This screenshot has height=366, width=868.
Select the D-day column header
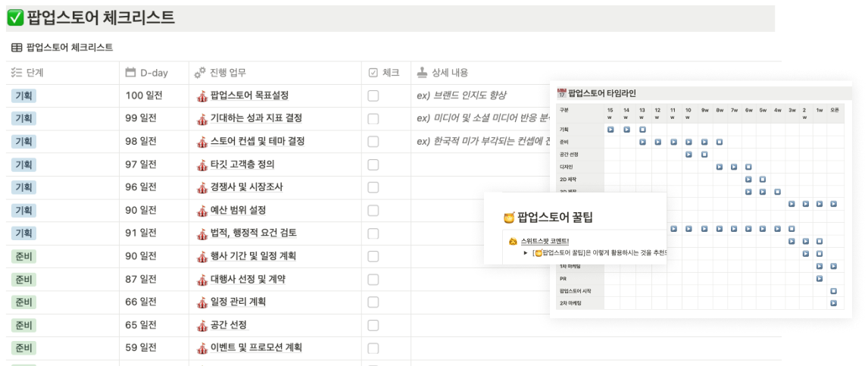coord(154,73)
